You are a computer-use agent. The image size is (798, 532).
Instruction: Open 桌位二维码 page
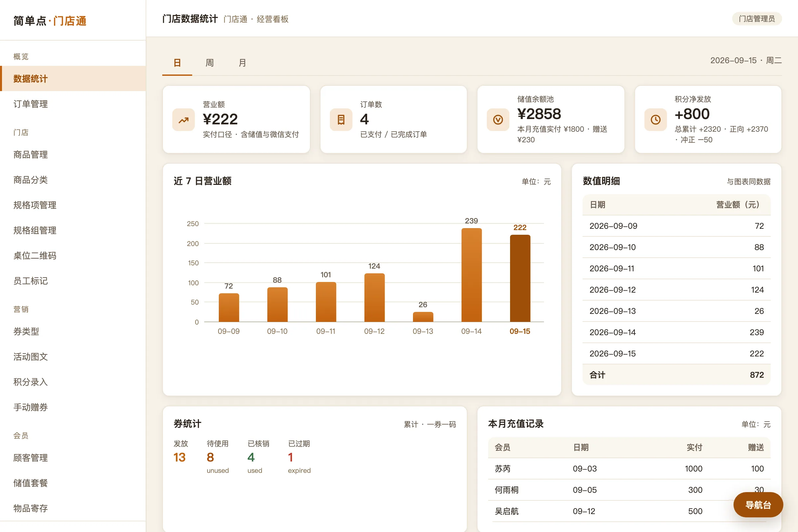[73, 255]
